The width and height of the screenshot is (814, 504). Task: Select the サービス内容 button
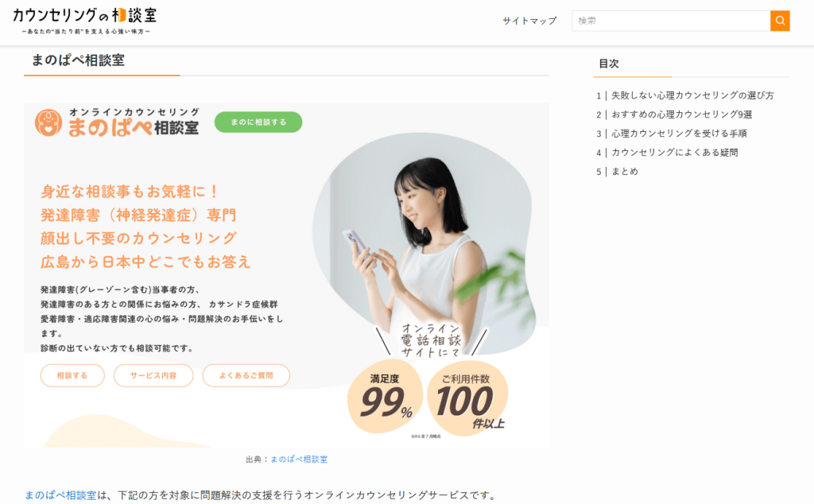153,375
